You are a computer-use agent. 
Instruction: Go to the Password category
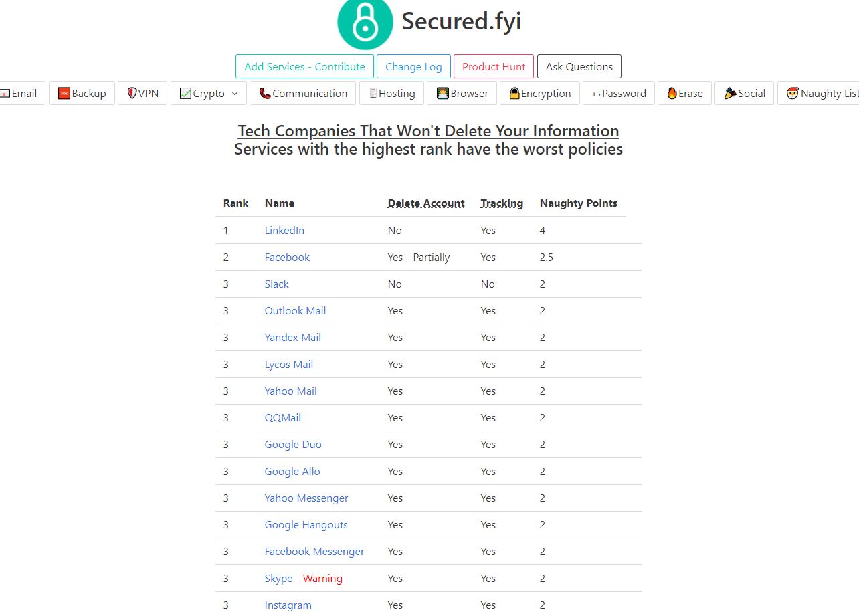pyautogui.click(x=619, y=94)
